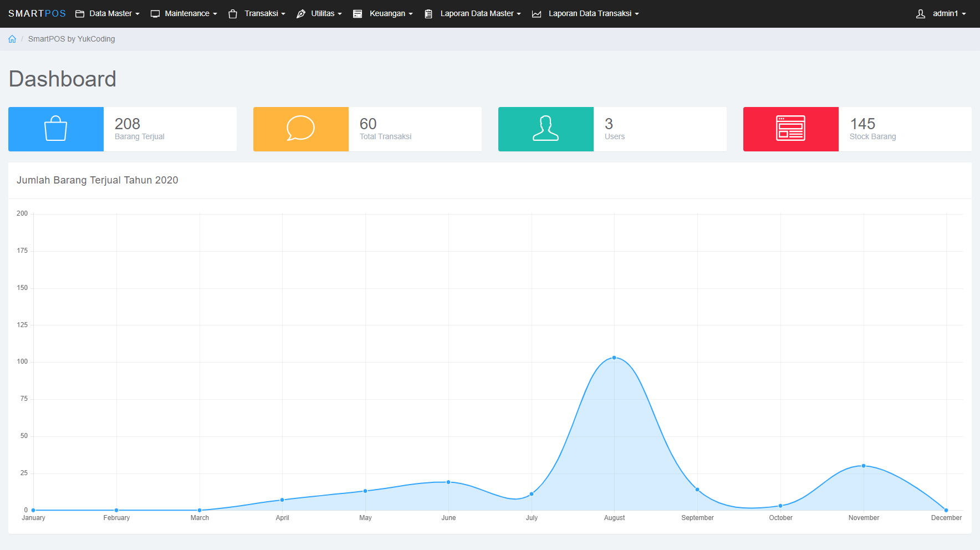Screen dimensions: 980x550
Task: Click the October data point on chart
Action: (x=780, y=506)
